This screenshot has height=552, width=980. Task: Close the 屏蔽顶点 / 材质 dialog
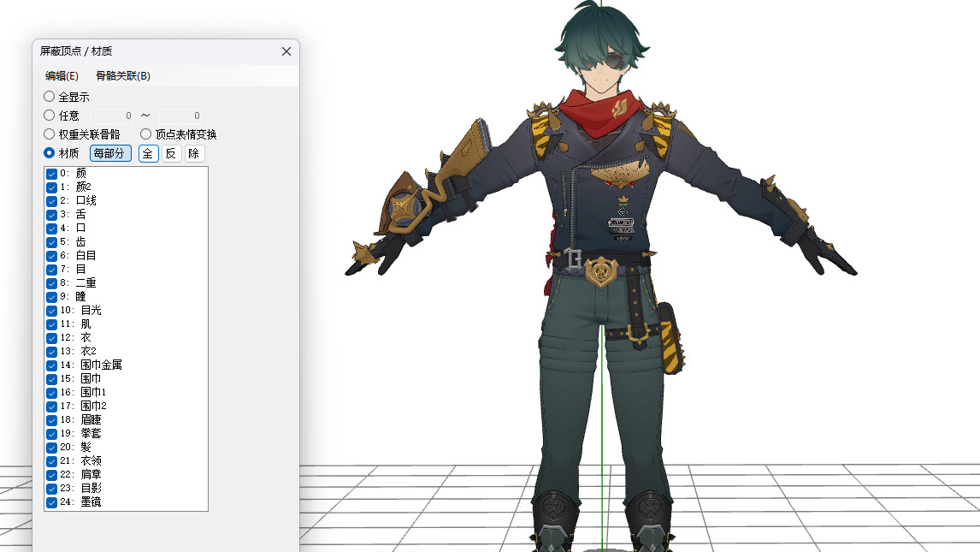tap(286, 51)
